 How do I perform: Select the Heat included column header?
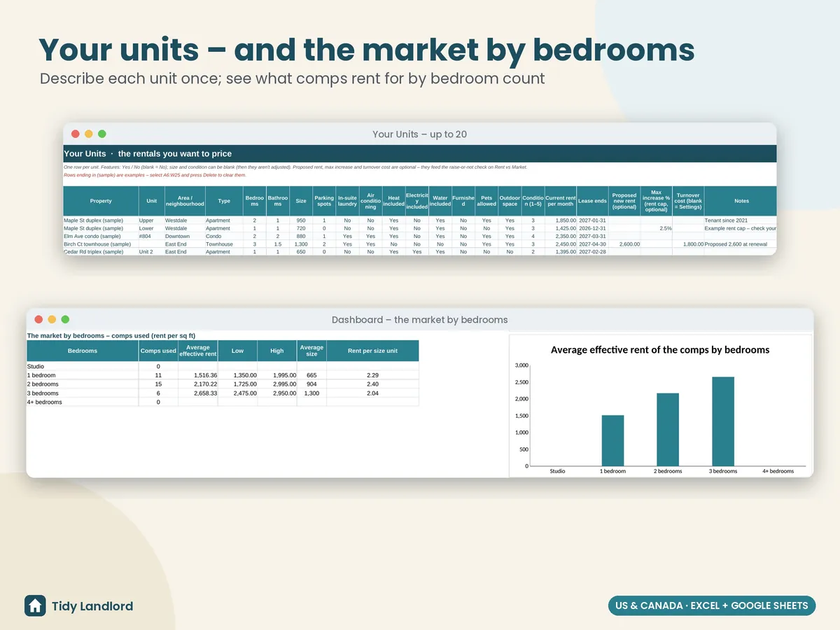click(x=393, y=201)
